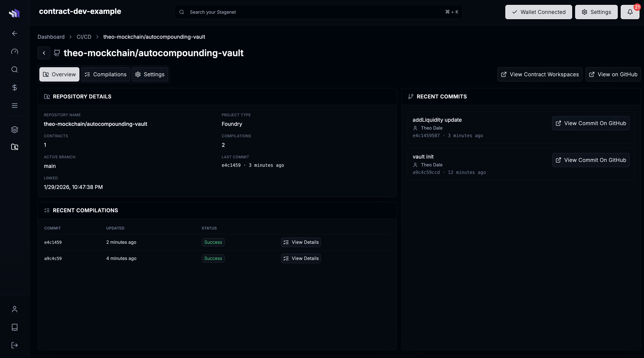This screenshot has width=644, height=358.
Task: Open View on GitHub
Action: 613,74
